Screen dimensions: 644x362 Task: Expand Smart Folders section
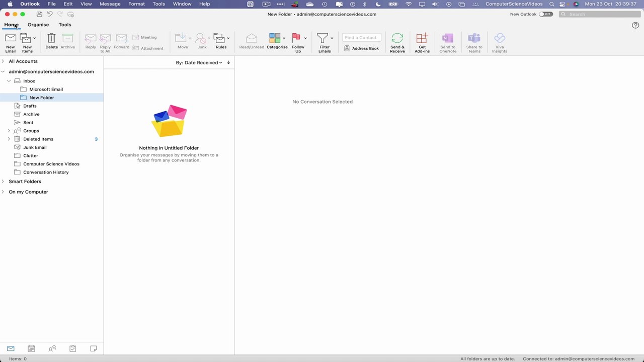point(3,182)
